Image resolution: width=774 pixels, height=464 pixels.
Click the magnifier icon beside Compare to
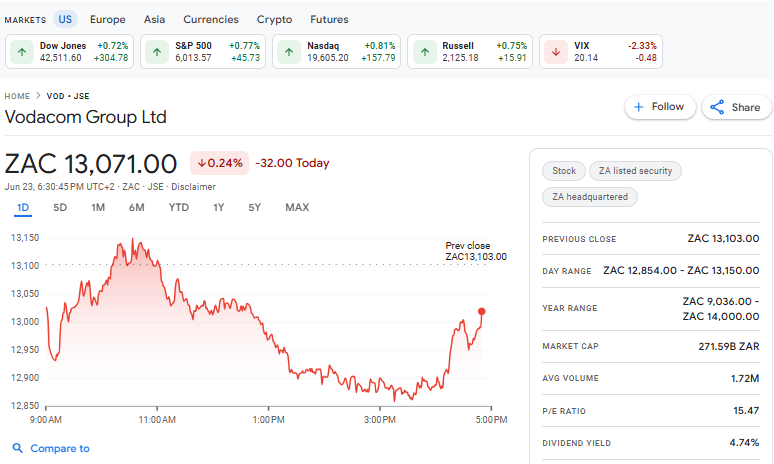(17, 448)
